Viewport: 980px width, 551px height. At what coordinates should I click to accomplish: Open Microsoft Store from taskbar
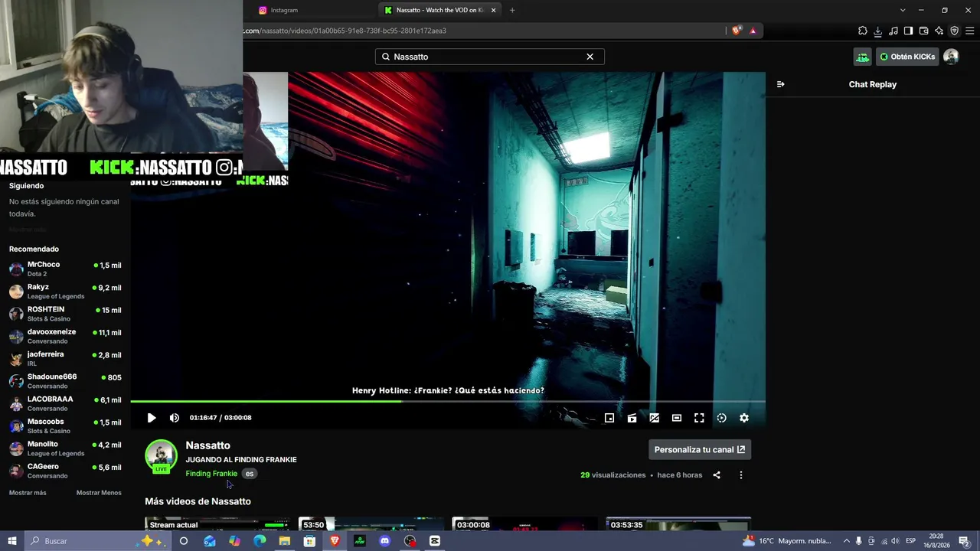click(309, 541)
